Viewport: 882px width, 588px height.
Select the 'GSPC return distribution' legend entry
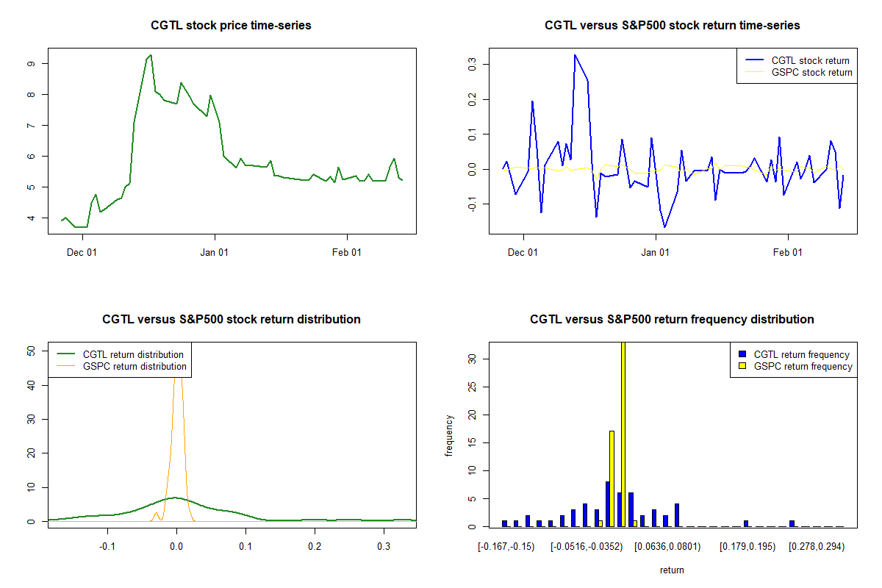pos(134,366)
